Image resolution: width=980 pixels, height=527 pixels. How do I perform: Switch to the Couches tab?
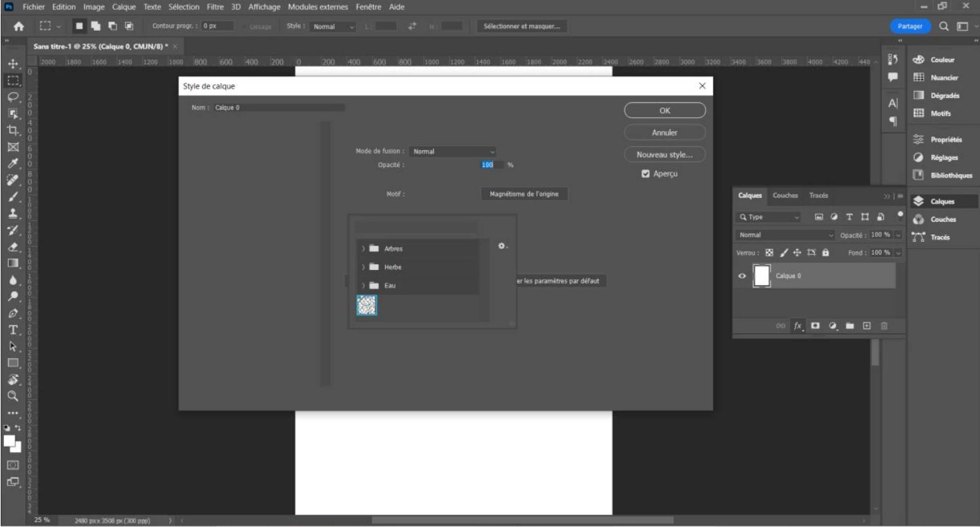pyautogui.click(x=785, y=196)
